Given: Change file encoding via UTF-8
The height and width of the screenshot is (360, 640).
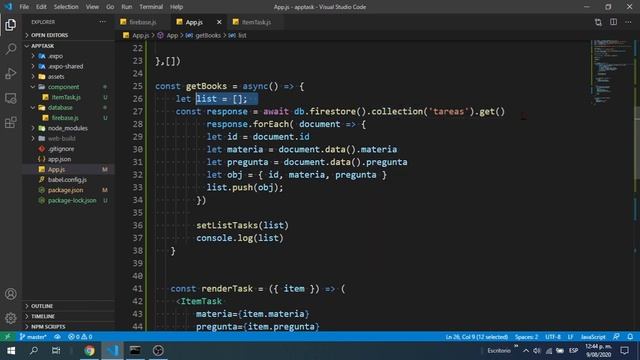Looking at the screenshot, I should click(x=553, y=337).
